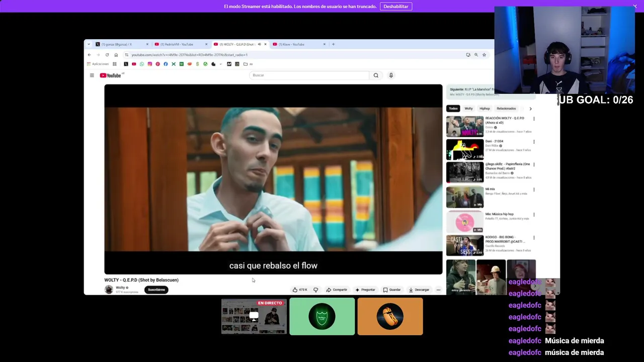Select the Hiphop filter chip

(485, 109)
